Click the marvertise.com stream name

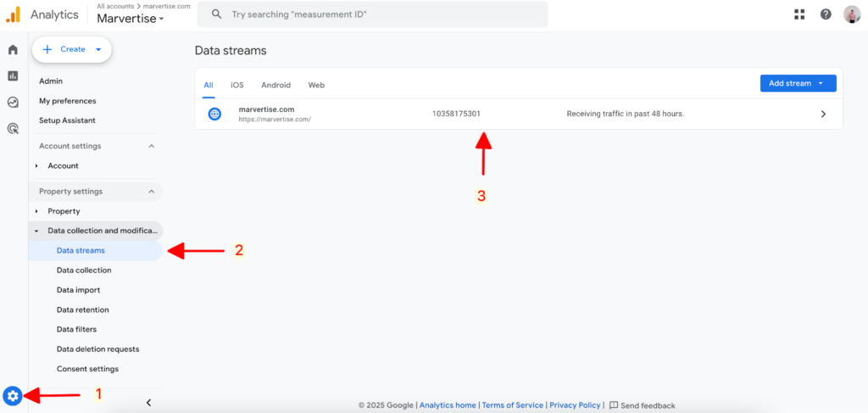pos(266,109)
